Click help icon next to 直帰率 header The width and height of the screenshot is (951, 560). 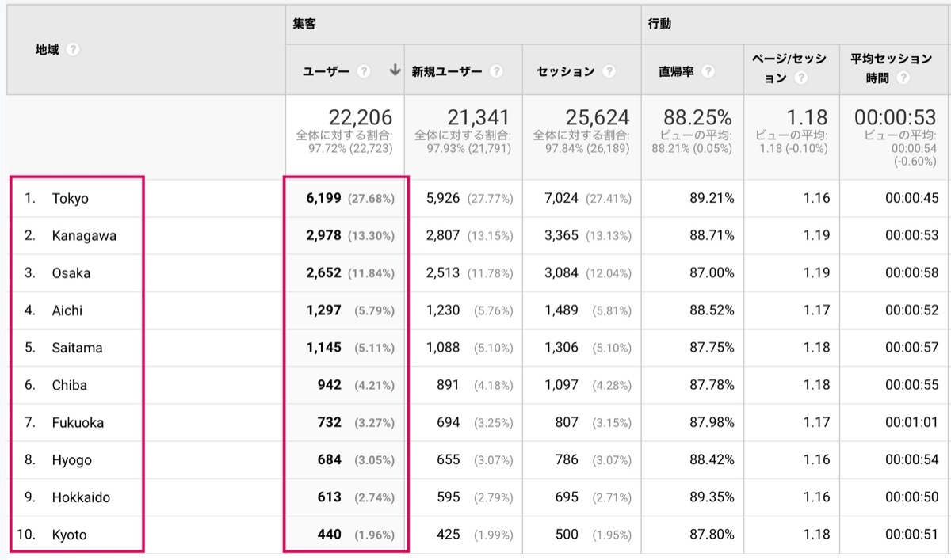point(708,71)
